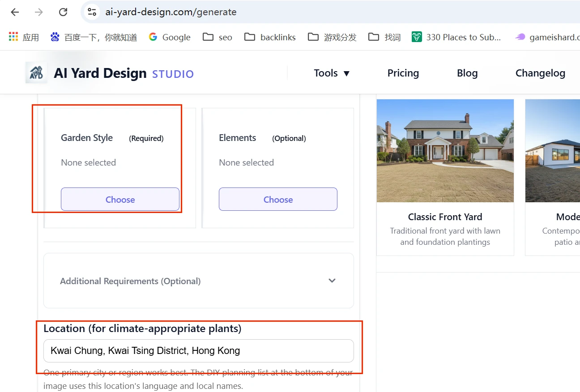Expand Additional Requirements section

199,281
